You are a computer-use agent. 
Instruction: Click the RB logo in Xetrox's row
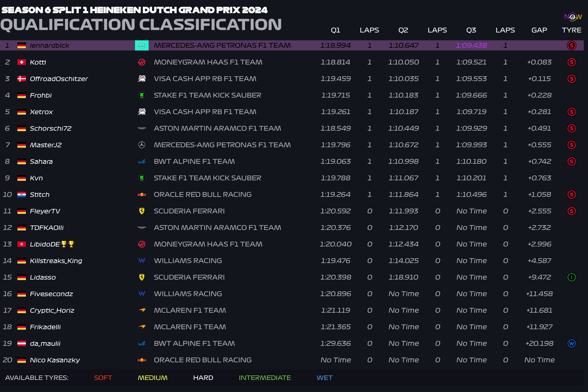[x=142, y=112]
